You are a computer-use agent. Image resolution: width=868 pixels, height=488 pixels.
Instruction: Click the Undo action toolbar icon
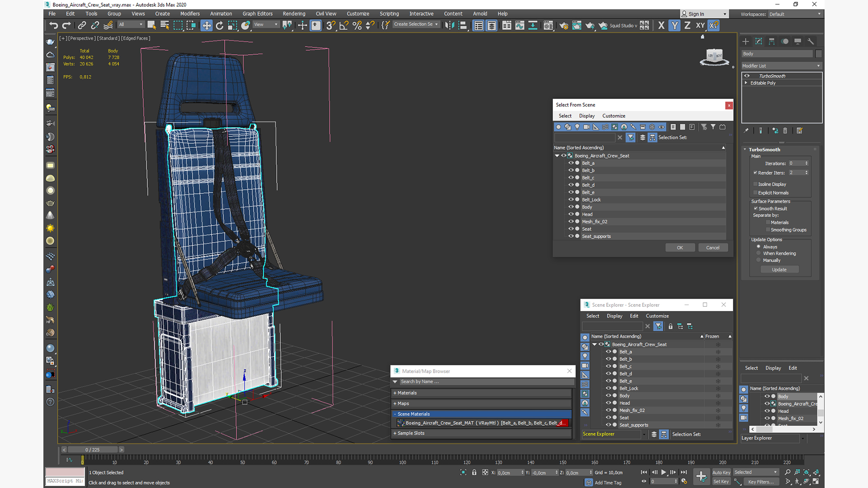[53, 24]
